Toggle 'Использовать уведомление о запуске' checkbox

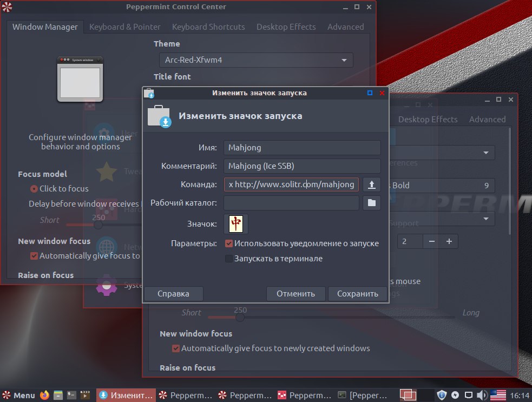pos(229,243)
